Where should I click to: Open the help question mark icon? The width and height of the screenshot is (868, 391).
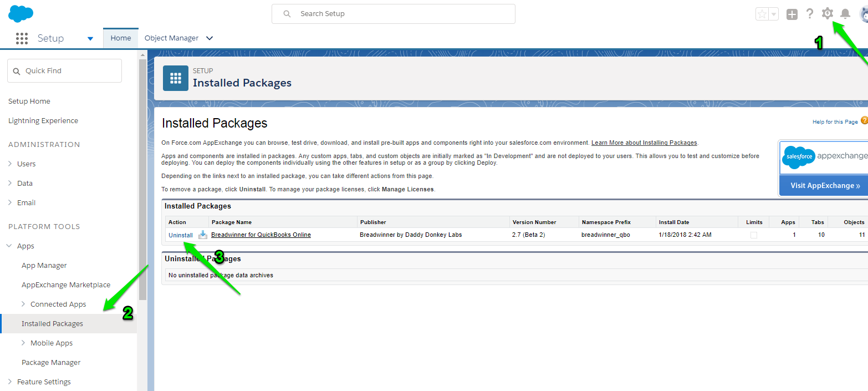tap(810, 14)
